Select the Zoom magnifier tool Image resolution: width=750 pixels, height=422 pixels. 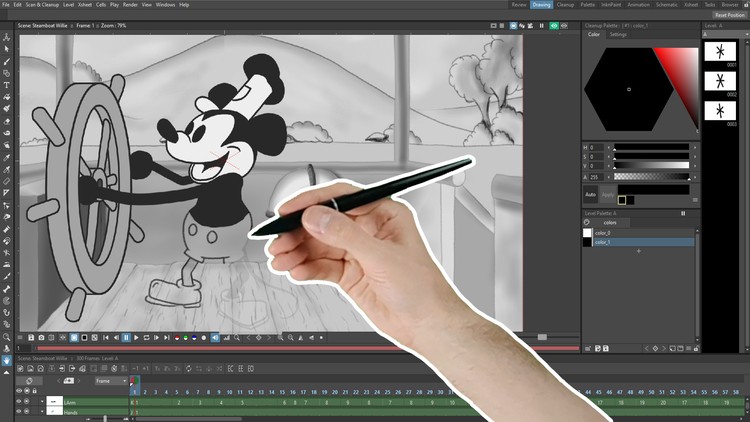tap(7, 337)
